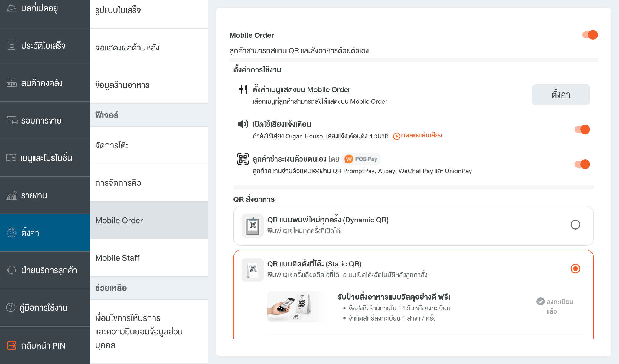Click the free QR sign promo image
619x364 pixels.
pyautogui.click(x=297, y=307)
